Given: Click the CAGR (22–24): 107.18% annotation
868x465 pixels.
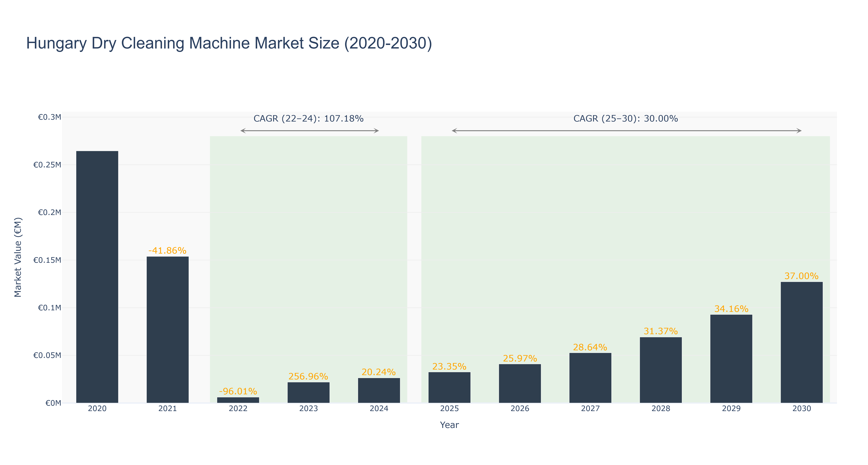Looking at the screenshot, I should click(308, 119).
